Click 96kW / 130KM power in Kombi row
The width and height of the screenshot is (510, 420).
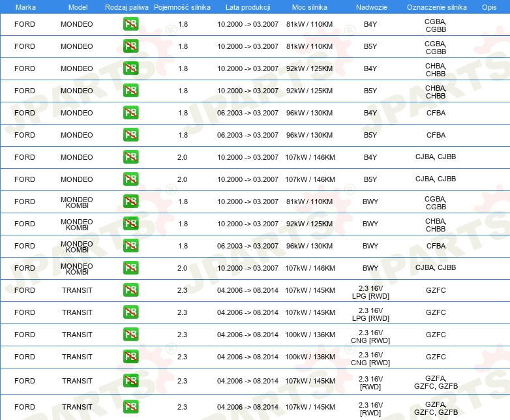tap(309, 246)
